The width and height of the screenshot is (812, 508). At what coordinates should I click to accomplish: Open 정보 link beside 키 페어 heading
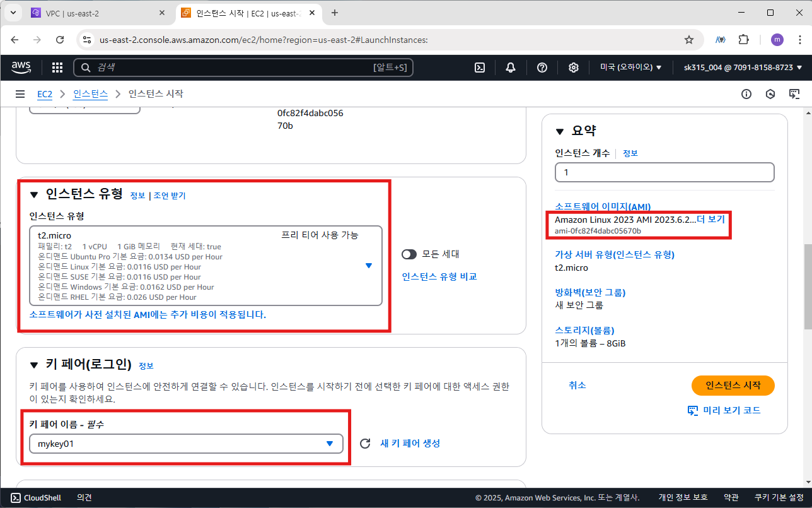[x=146, y=365]
